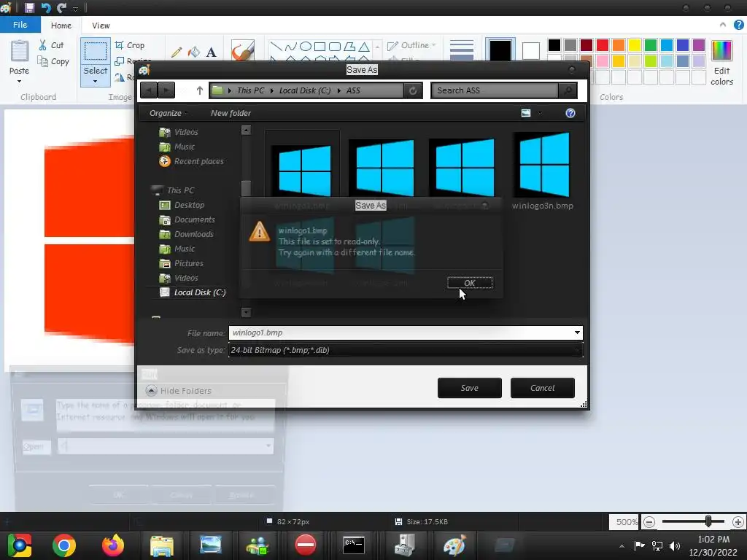Viewport: 747px width, 560px height.
Task: Pick the yellow color in the palette
Action: pyautogui.click(x=634, y=44)
